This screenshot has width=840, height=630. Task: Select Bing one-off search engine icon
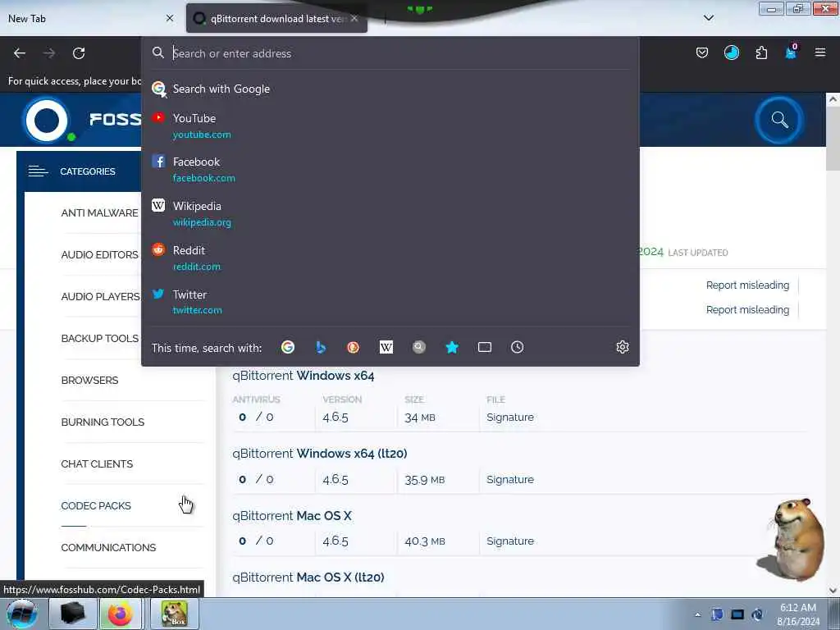coord(321,347)
